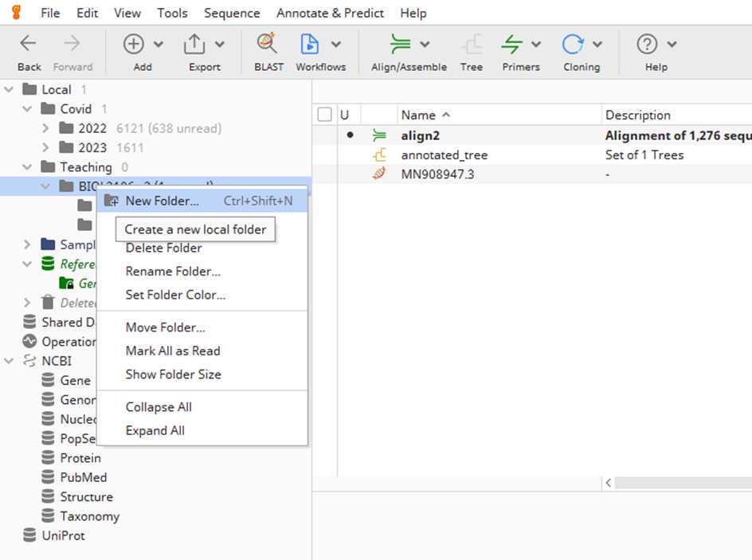The image size is (752, 560).
Task: Click the Cloning icon
Action: [x=573, y=44]
